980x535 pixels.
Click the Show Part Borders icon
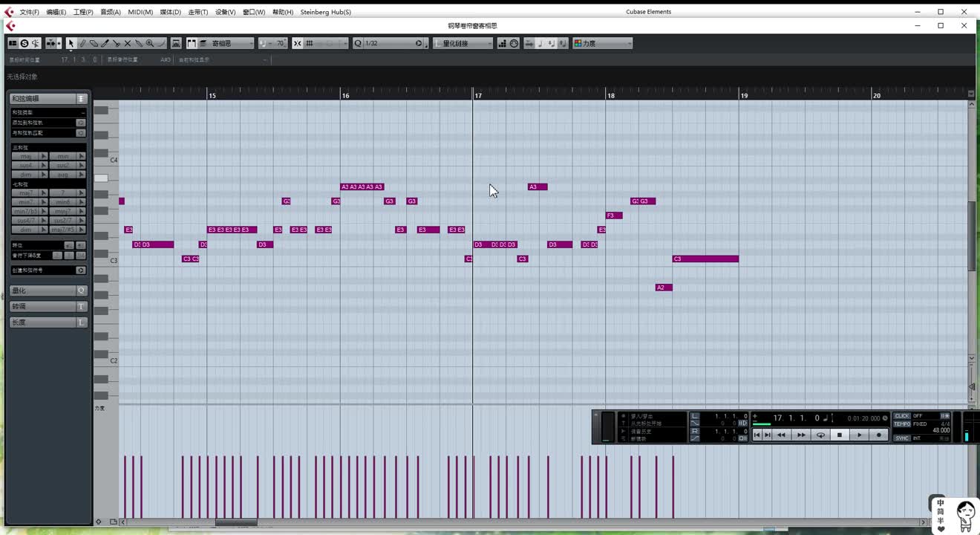pyautogui.click(x=192, y=43)
